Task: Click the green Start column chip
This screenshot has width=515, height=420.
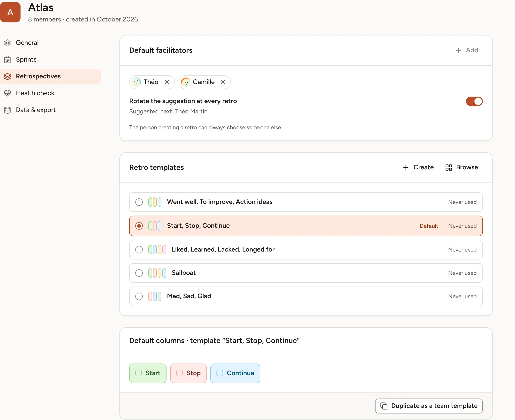Action: (x=148, y=373)
